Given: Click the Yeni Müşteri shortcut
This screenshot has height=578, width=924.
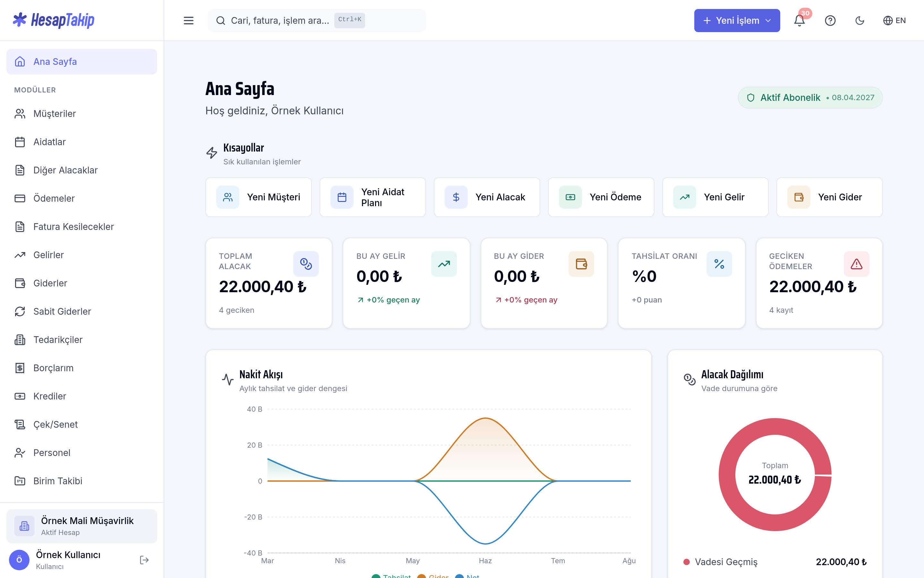Looking at the screenshot, I should pyautogui.click(x=259, y=197).
